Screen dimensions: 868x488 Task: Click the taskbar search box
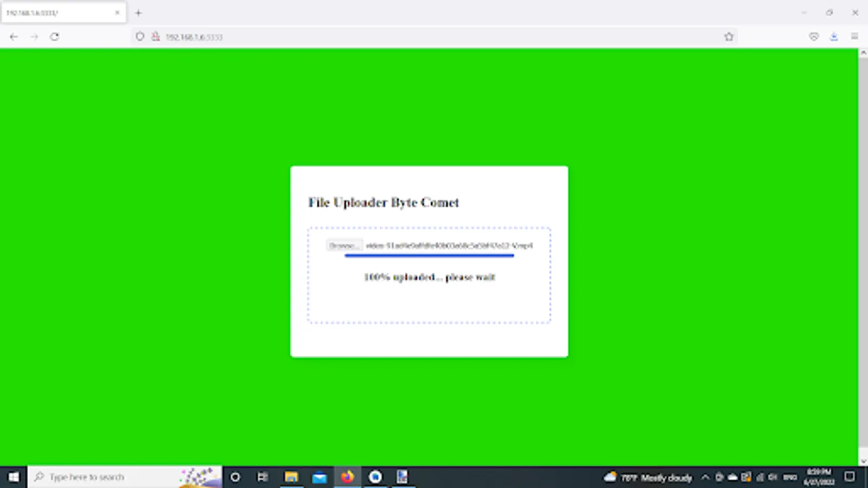125,477
